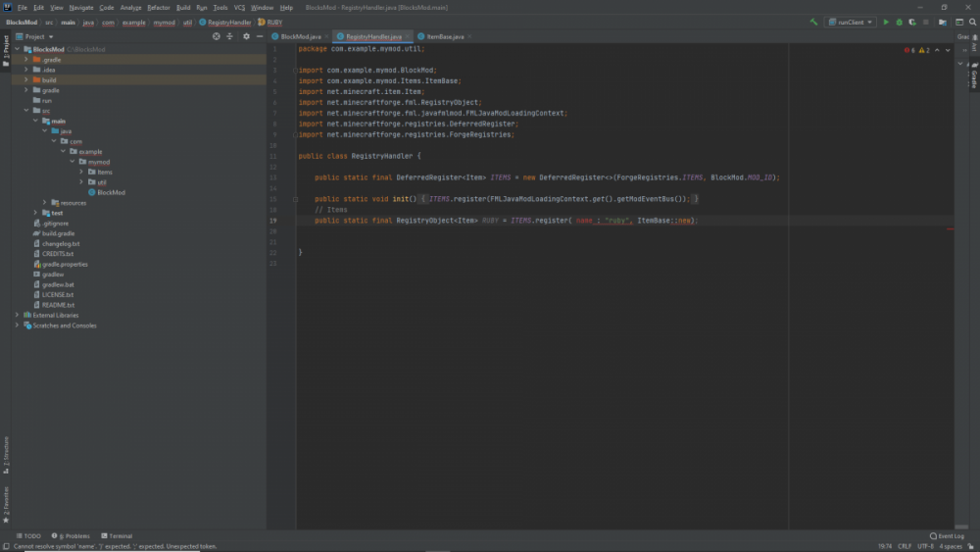Toggle the Structure tool window side tab

pos(5,451)
